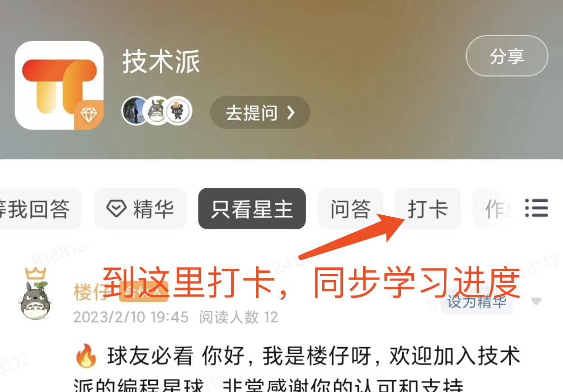Viewport: 563px width, 392px height.
Task: Switch to the 打卡 tab
Action: pyautogui.click(x=428, y=209)
